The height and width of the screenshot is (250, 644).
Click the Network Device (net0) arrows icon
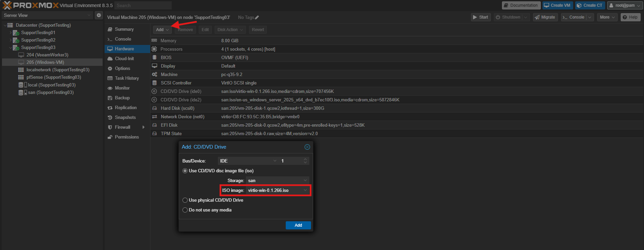point(154,117)
